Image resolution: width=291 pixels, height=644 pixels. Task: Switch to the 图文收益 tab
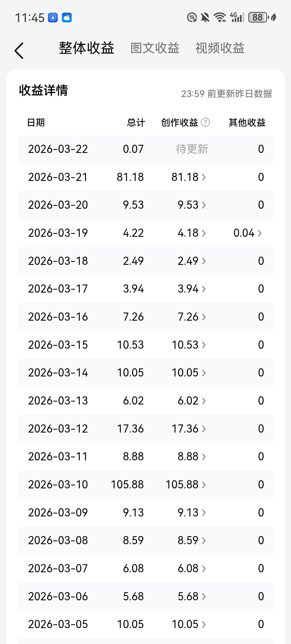(x=155, y=48)
